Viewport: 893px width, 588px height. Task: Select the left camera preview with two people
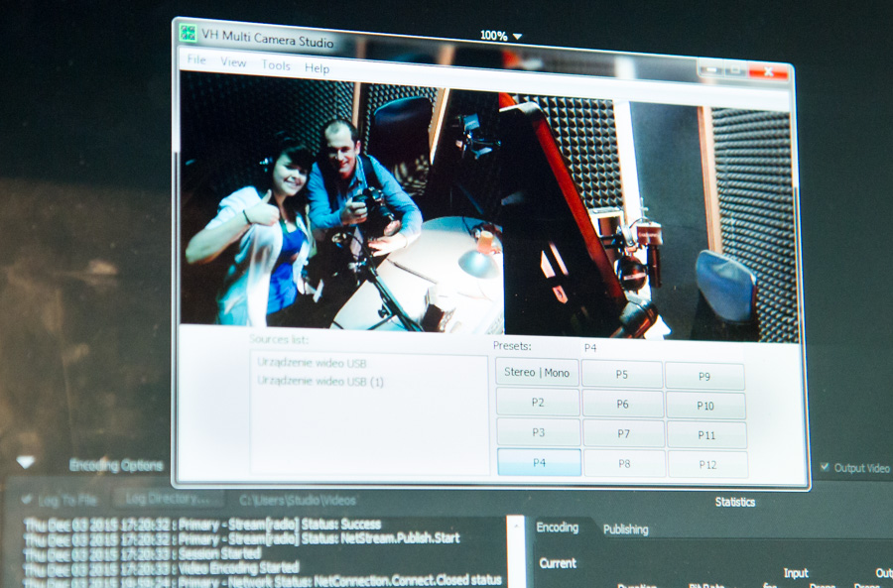(x=340, y=202)
